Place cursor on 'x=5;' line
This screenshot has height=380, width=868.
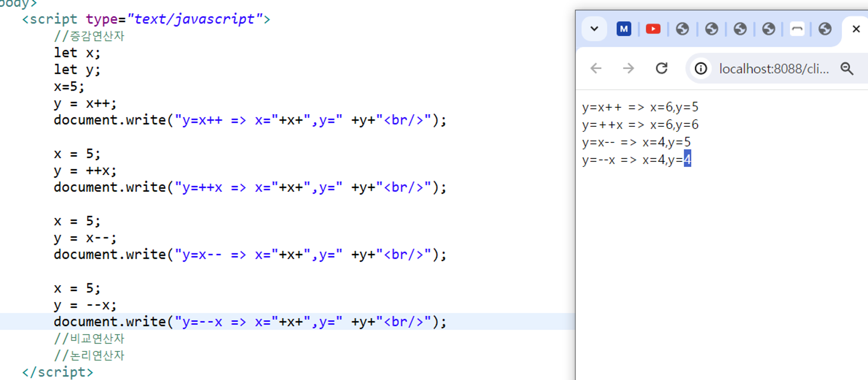click(69, 86)
